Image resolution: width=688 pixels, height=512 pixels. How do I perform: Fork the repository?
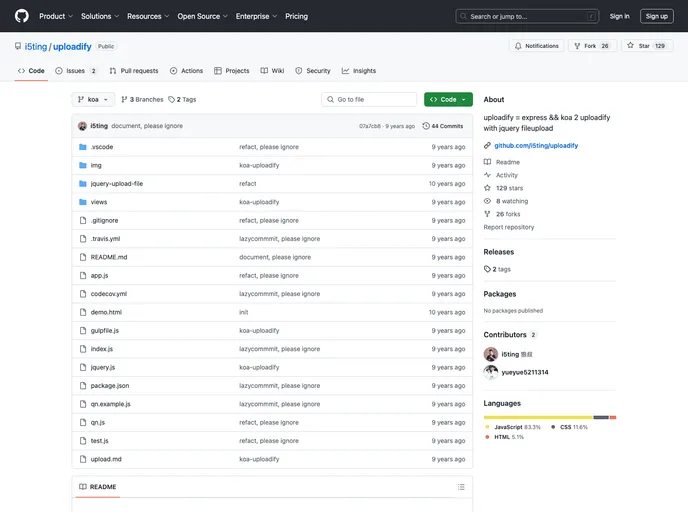592,46
